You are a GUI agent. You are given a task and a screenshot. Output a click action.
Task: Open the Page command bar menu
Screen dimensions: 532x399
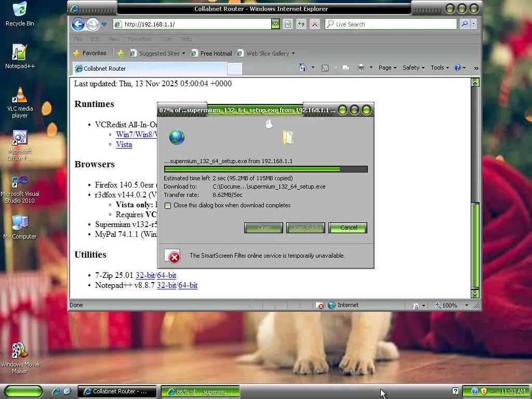(387, 68)
